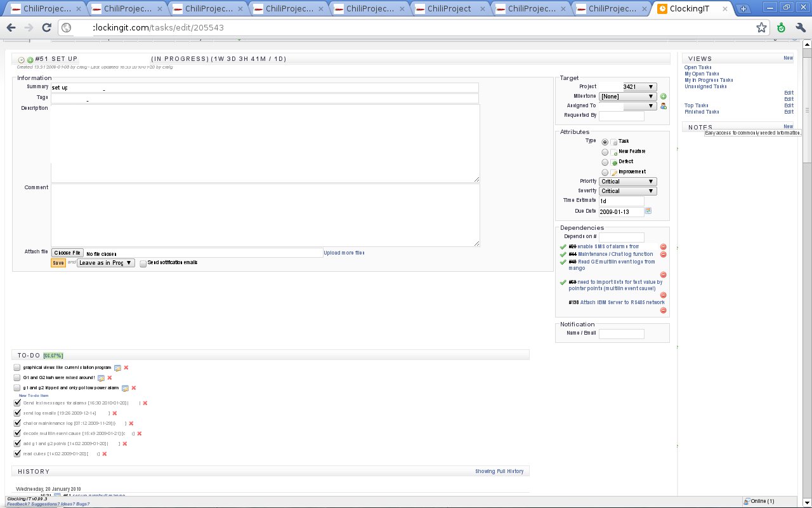Image resolution: width=812 pixels, height=508 pixels.
Task: Uncheck to-do 'Send text messages for alarms'
Action: pyautogui.click(x=16, y=403)
